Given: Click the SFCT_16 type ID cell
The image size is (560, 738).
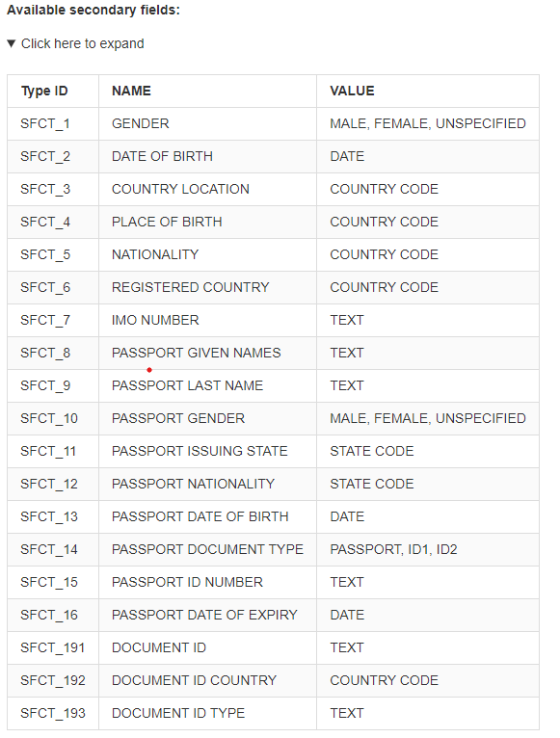Looking at the screenshot, I should (53, 615).
